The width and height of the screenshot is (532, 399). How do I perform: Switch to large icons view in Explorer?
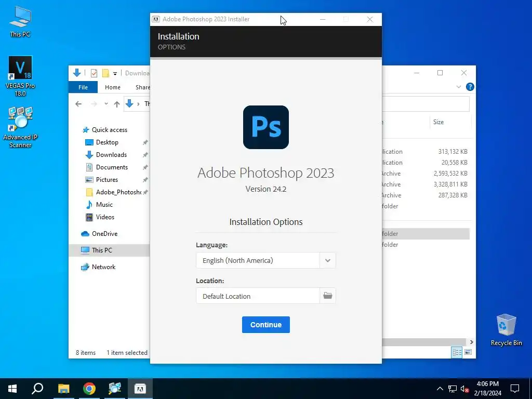(468, 352)
